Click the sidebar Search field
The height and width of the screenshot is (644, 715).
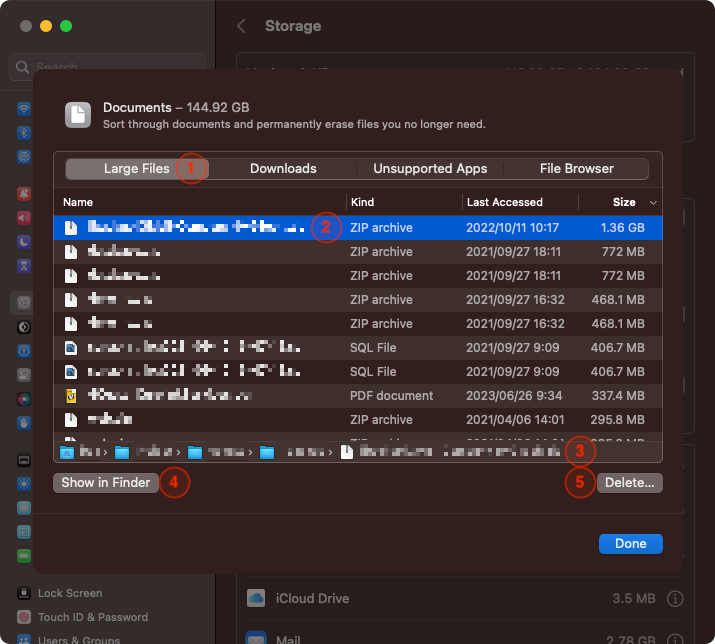tap(108, 67)
